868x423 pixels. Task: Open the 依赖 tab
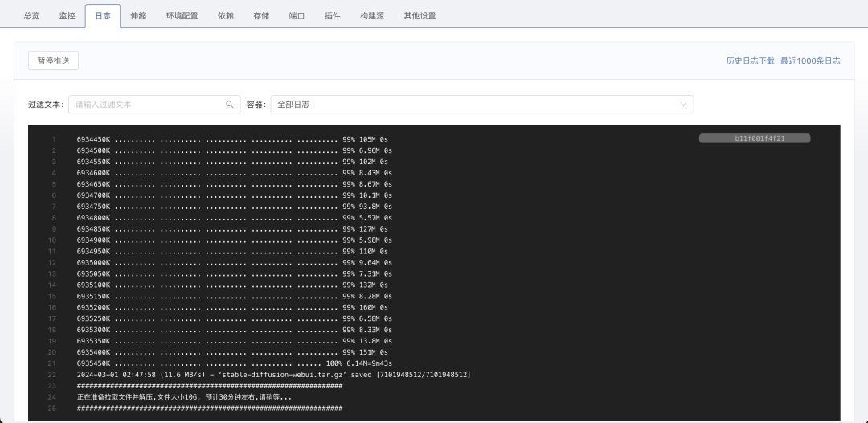pyautogui.click(x=226, y=16)
